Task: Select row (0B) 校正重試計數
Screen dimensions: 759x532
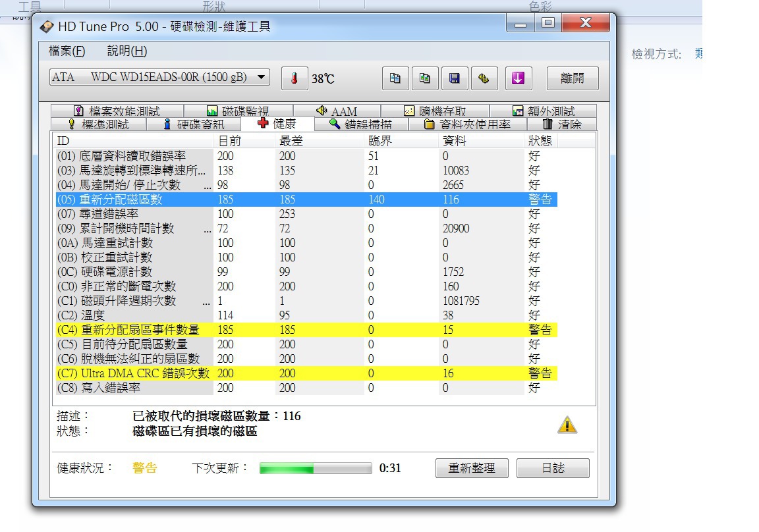Action: pos(306,257)
